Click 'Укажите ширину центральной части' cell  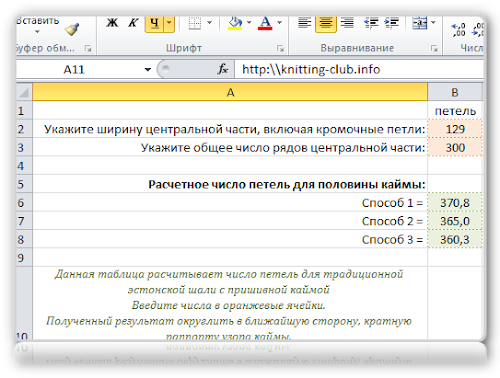click(230, 129)
